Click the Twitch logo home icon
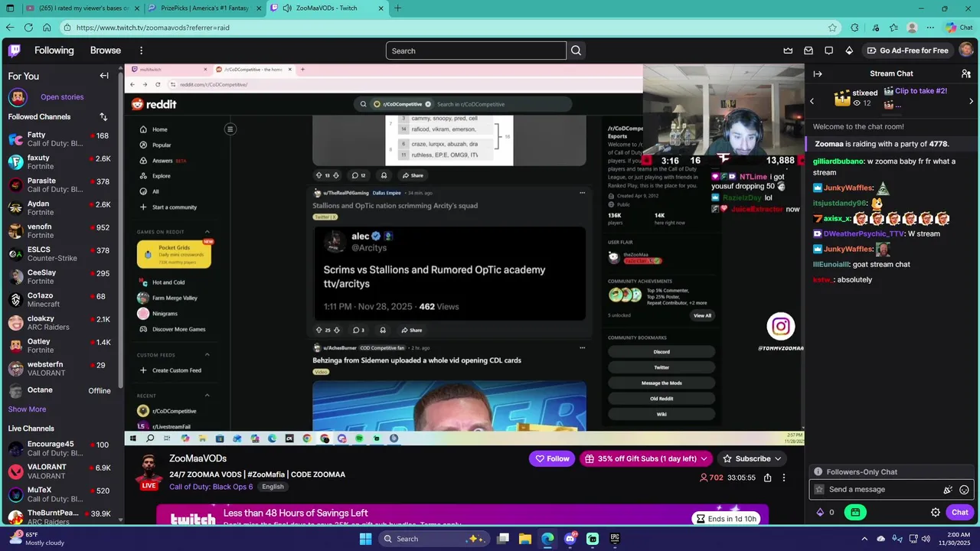 pos(15,51)
